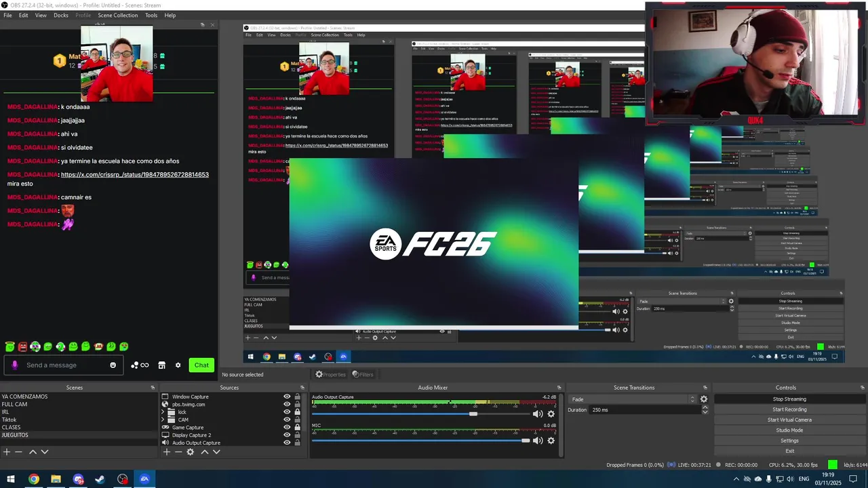
Task: Open the Docks menu
Action: coord(61,15)
